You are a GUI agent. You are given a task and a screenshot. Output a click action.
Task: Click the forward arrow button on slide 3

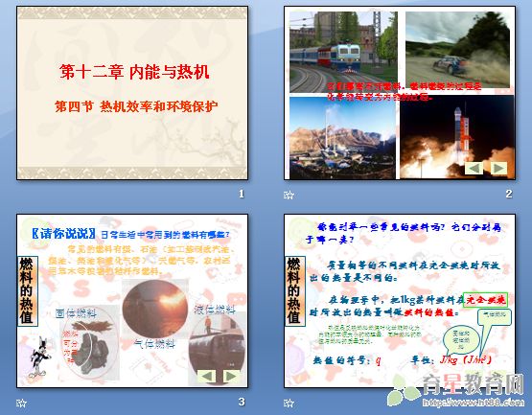(x=231, y=376)
